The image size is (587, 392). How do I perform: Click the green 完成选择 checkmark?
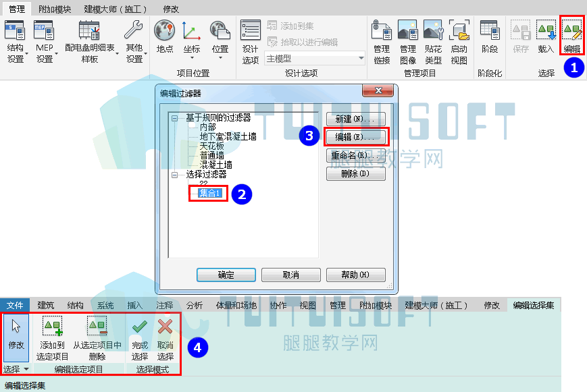pyautogui.click(x=140, y=338)
